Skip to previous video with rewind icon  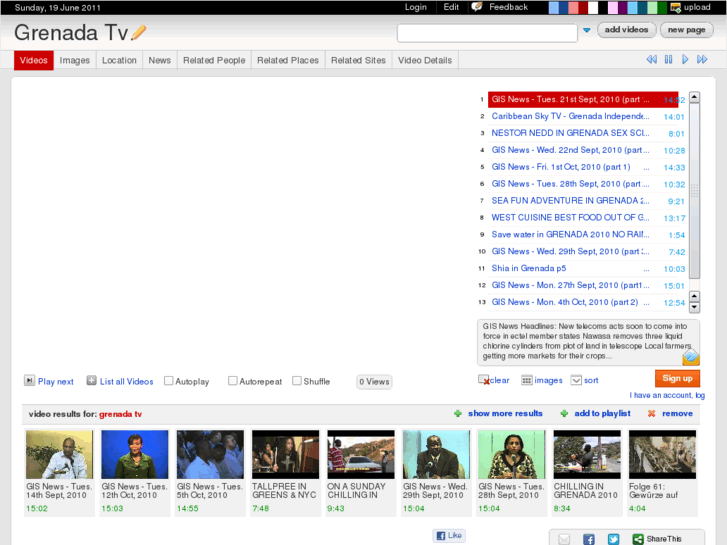[x=651, y=59]
